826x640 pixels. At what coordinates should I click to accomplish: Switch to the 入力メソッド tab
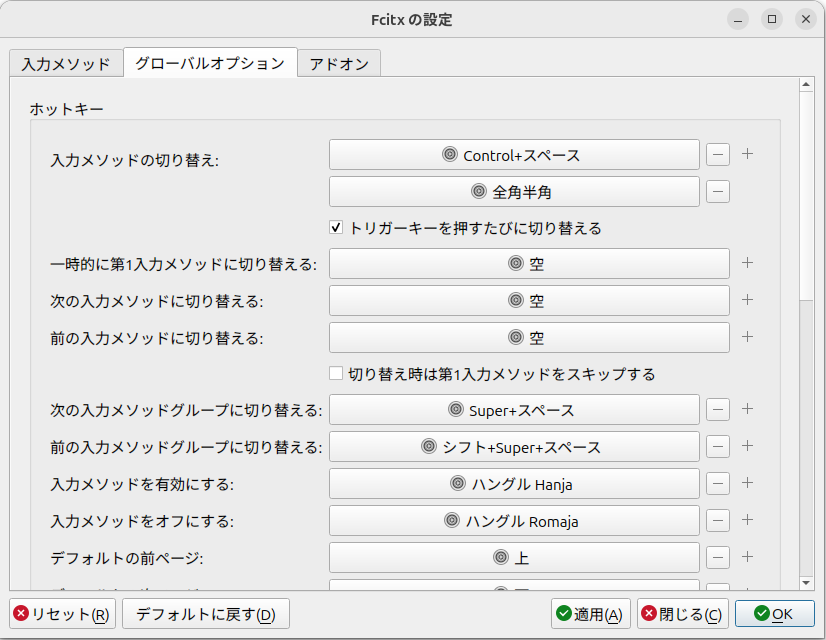66,63
